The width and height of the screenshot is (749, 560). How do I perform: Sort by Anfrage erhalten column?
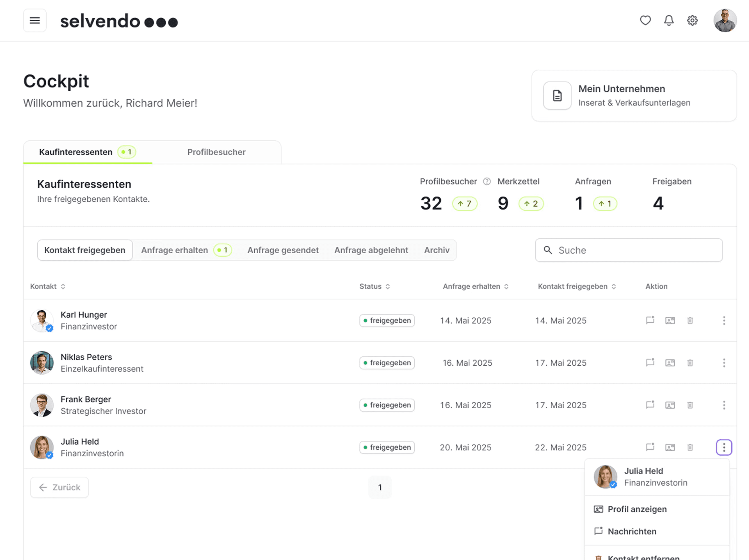point(476,287)
